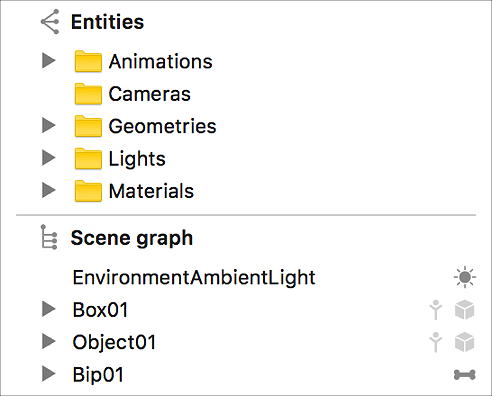The image size is (492, 396).
Task: Select the Cameras entity item
Action: click(x=149, y=94)
